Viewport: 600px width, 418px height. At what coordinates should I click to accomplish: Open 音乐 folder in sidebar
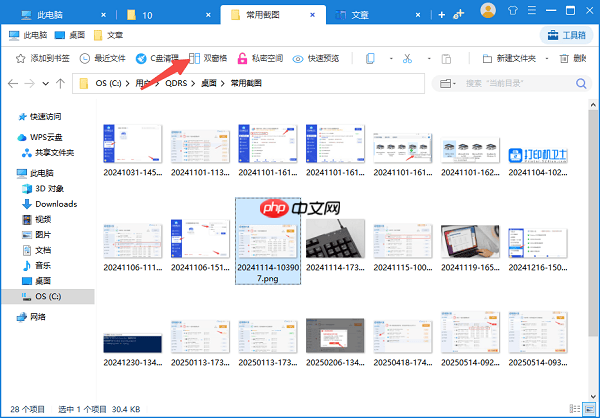[37, 265]
